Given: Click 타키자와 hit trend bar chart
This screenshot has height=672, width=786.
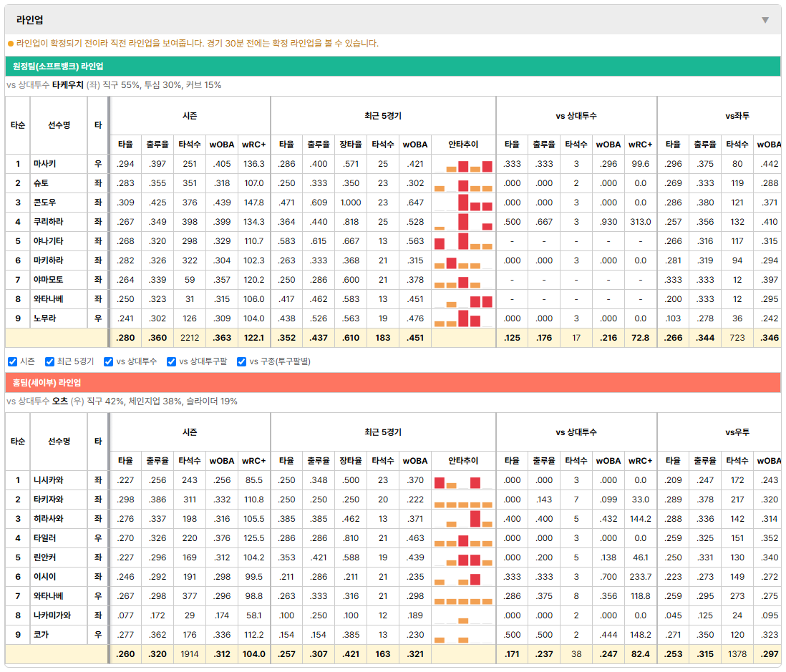Looking at the screenshot, I should click(x=463, y=500).
